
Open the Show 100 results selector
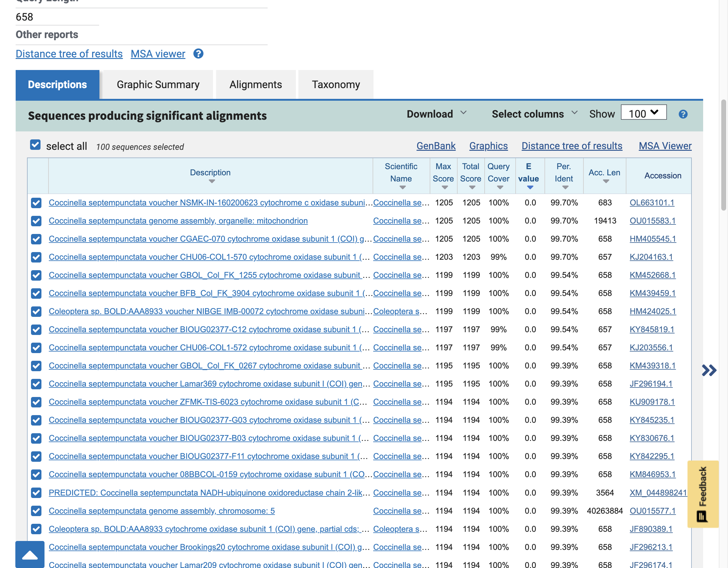coord(644,113)
